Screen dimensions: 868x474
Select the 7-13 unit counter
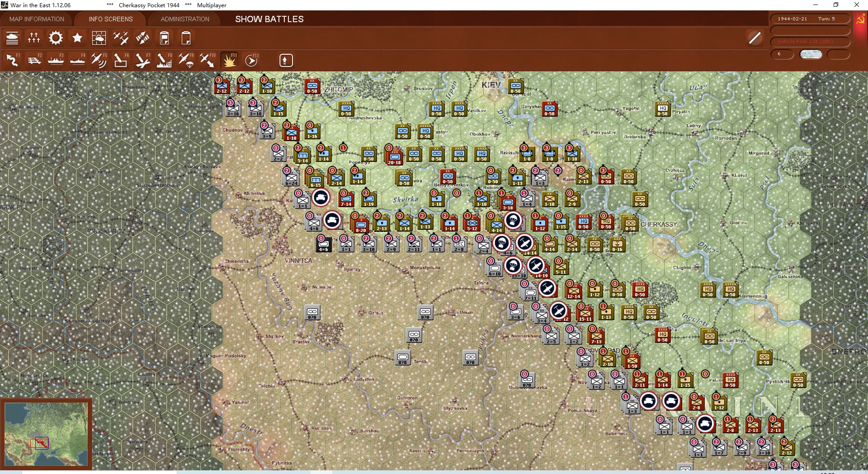[596, 336]
